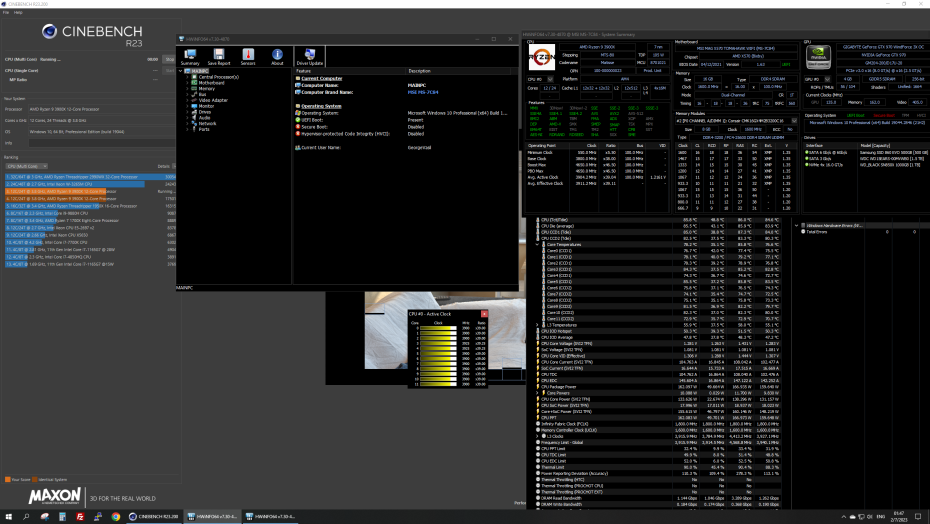Screen dimensions: 930x524
Task: Click the taskbar clock showing date
Action: [899, 517]
